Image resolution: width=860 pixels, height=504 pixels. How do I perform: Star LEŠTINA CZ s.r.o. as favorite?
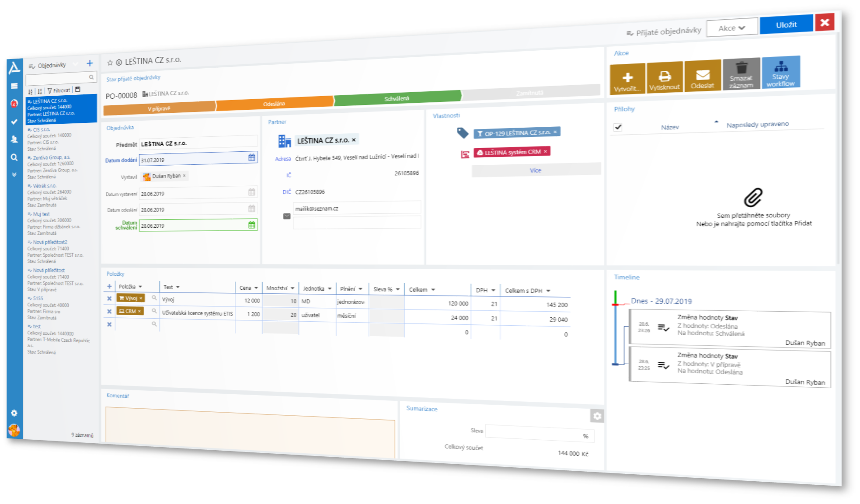click(x=110, y=63)
